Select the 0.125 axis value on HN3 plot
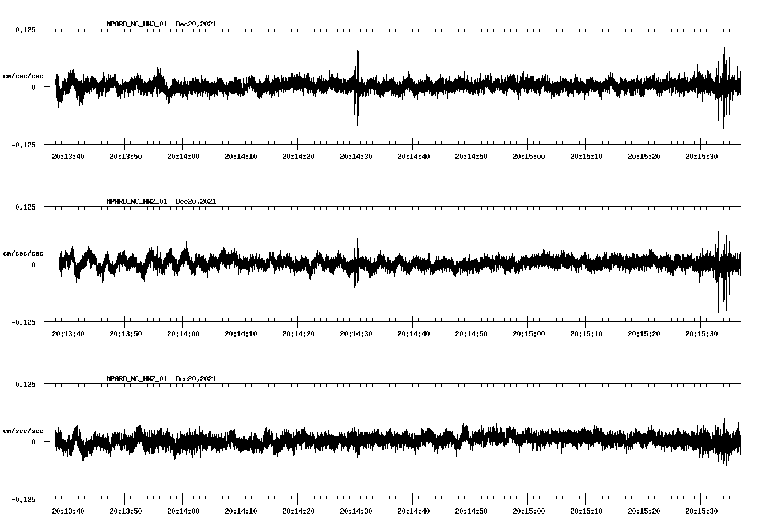 click(x=25, y=29)
